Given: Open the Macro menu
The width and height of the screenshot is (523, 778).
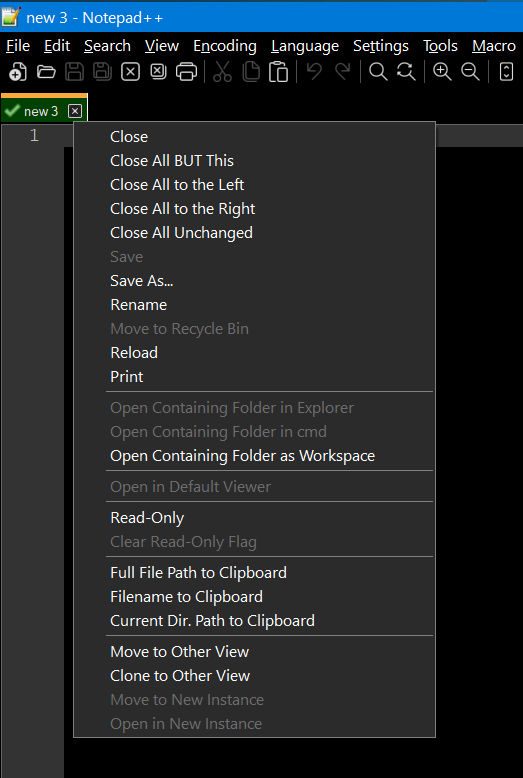Looking at the screenshot, I should coord(494,46).
